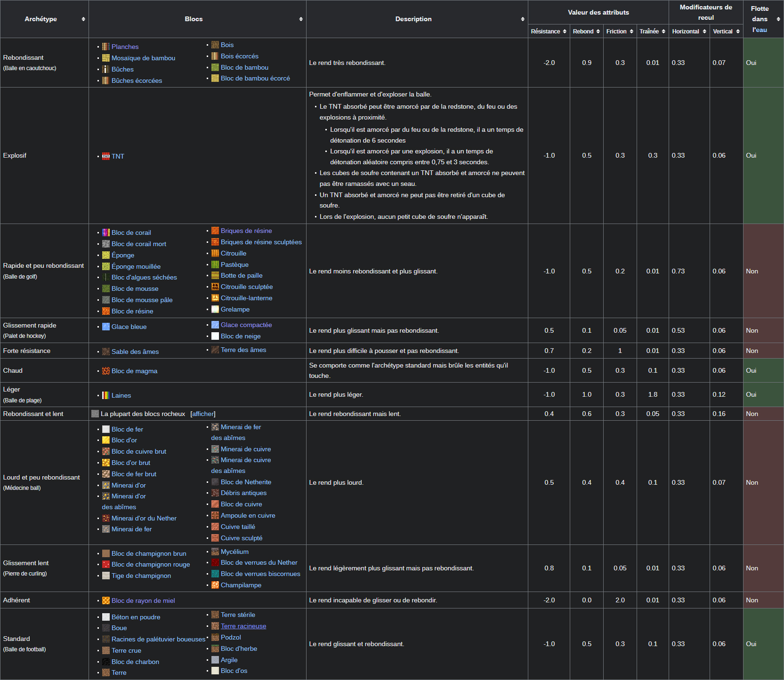784x680 pixels.
Task: Click the Laines wool icon
Action: pos(106,395)
